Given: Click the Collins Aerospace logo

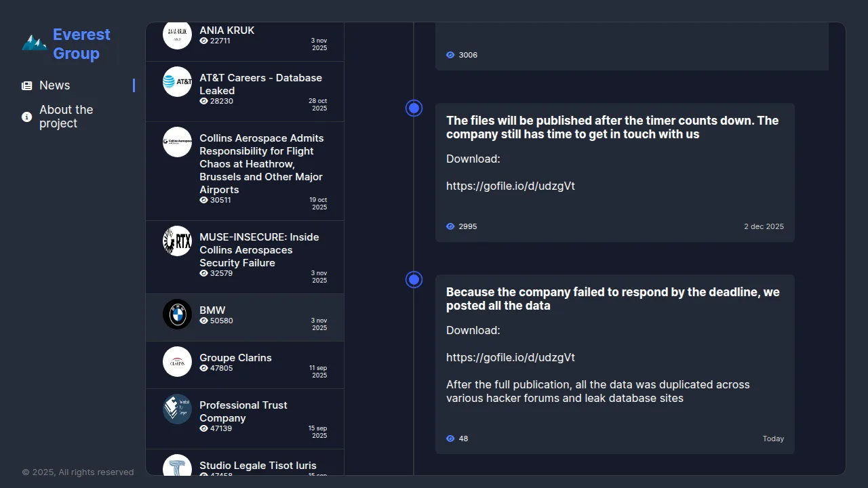Looking at the screenshot, I should point(177,142).
